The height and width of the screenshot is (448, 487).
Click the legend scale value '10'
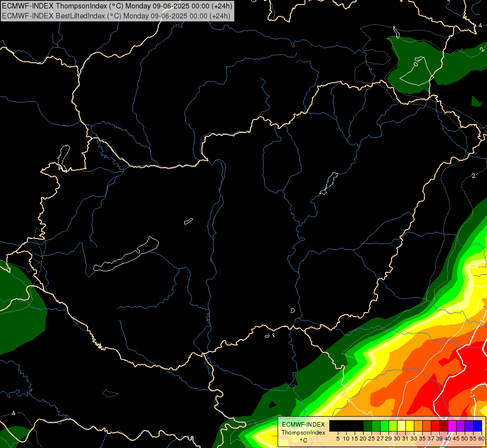pyautogui.click(x=346, y=439)
